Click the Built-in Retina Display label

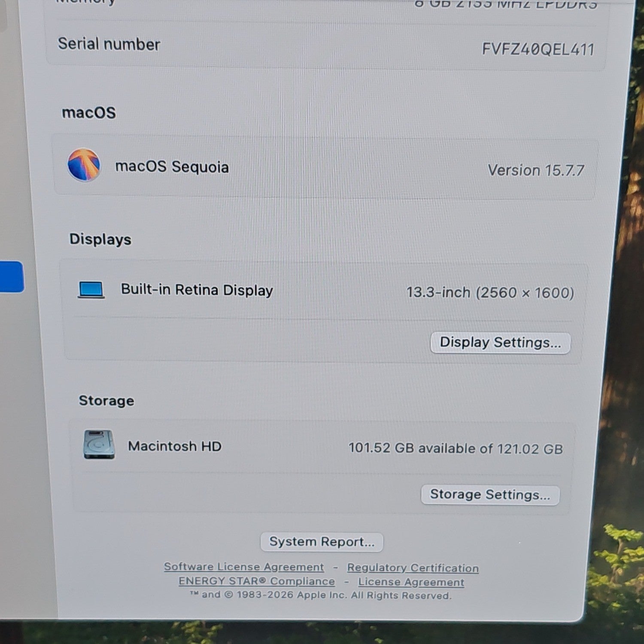point(197,290)
